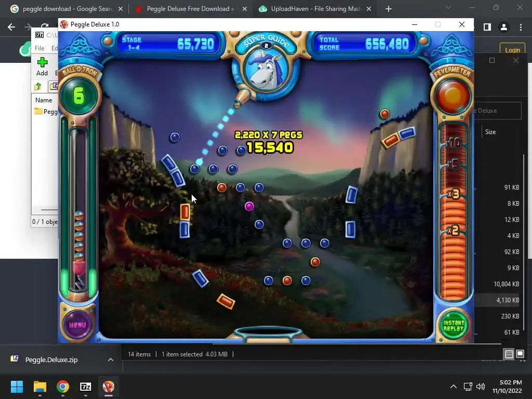Select the 230 KB file row

[x=497, y=316]
